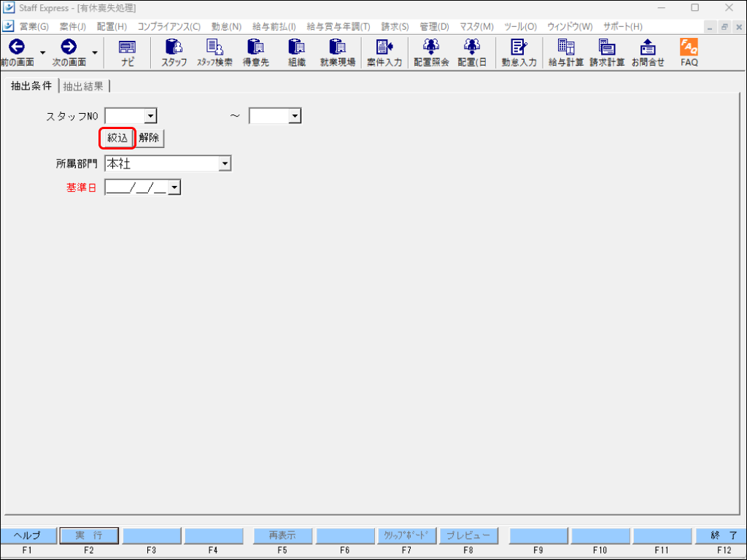Viewport: 747px width, 560px height.
Task: Open the 営業(G) menu
Action: 34,27
